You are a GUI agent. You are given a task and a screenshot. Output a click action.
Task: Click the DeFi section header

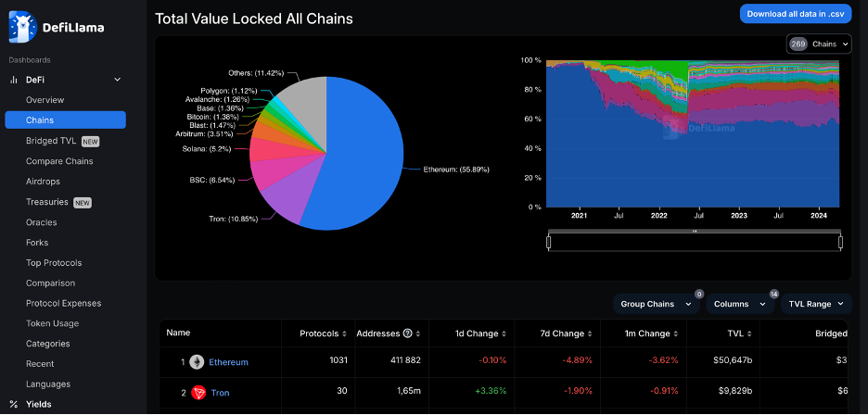click(35, 80)
